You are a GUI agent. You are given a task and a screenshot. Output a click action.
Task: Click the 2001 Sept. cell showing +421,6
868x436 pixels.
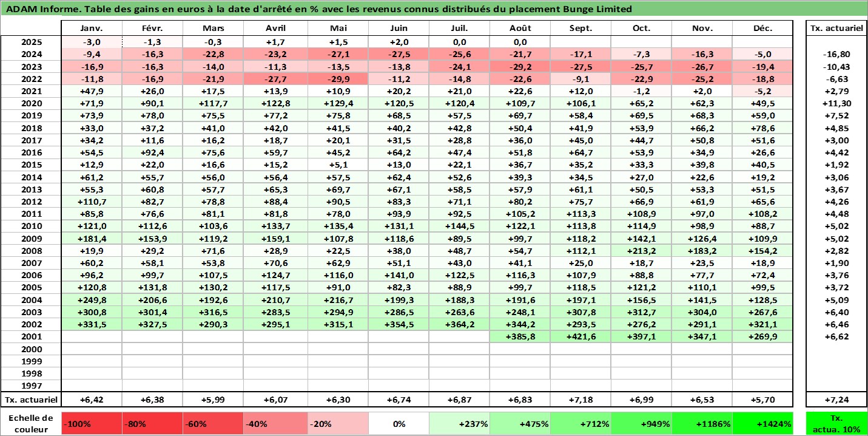coord(580,336)
